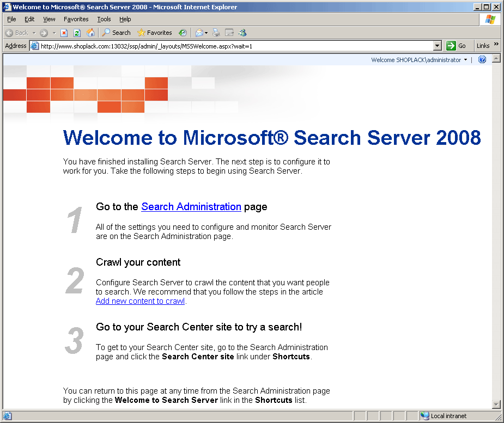Click the blue Help question mark icon
The image size is (504, 423).
click(x=482, y=59)
